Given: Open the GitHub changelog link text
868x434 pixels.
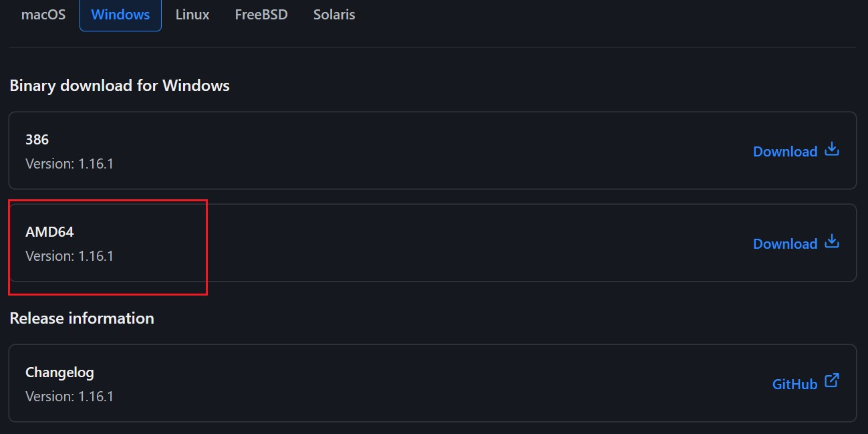Looking at the screenshot, I should (794, 384).
